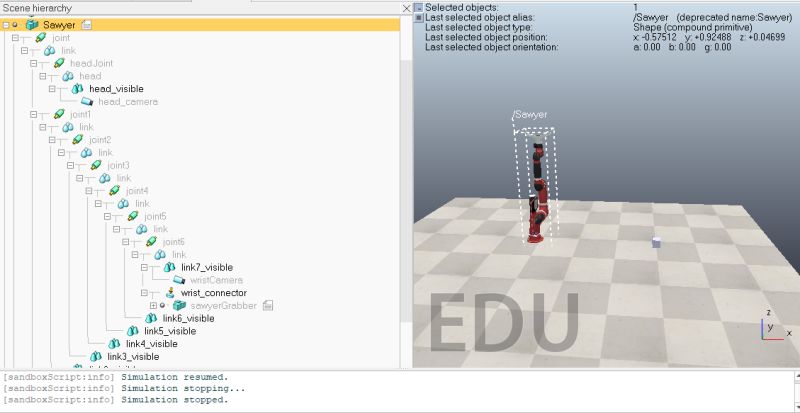This screenshot has height=413, width=800.
Task: Click the joint6 joint icon
Action: coord(151,241)
